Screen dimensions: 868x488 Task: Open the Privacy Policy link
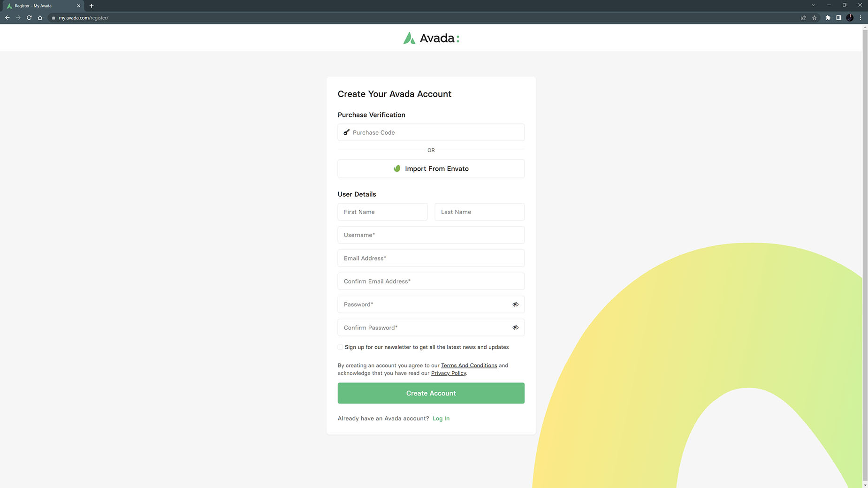click(449, 374)
